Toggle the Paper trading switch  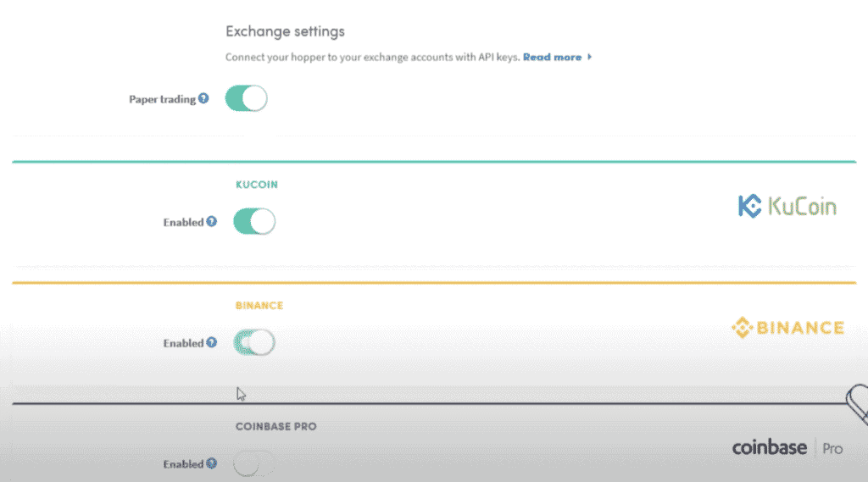pyautogui.click(x=246, y=98)
